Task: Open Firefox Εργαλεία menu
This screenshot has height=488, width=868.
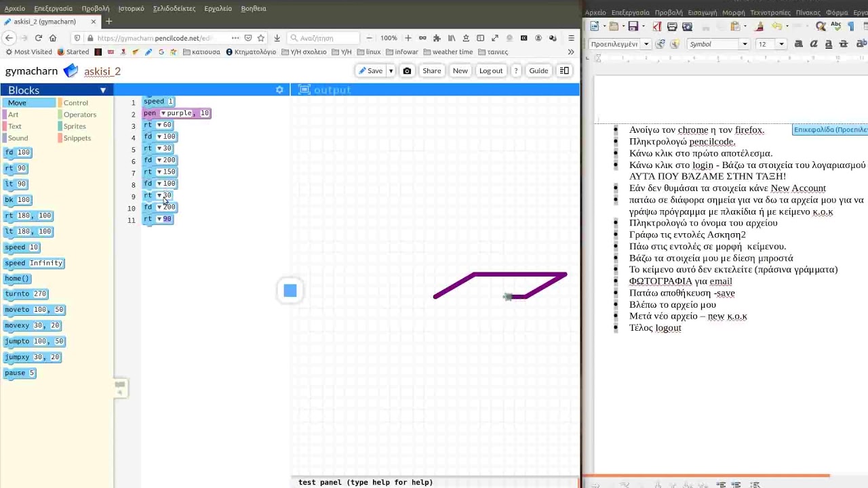Action: [x=218, y=9]
